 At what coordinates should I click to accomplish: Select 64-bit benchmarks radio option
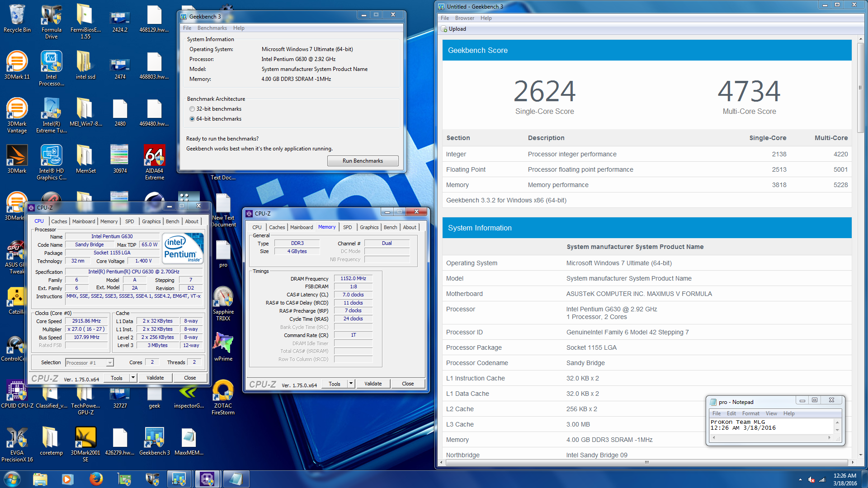coord(192,119)
